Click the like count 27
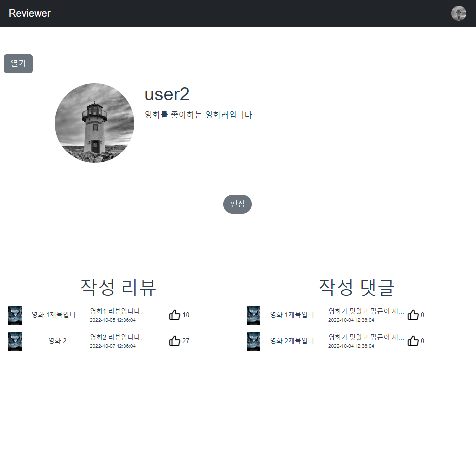The height and width of the screenshot is (455, 476). [186, 341]
